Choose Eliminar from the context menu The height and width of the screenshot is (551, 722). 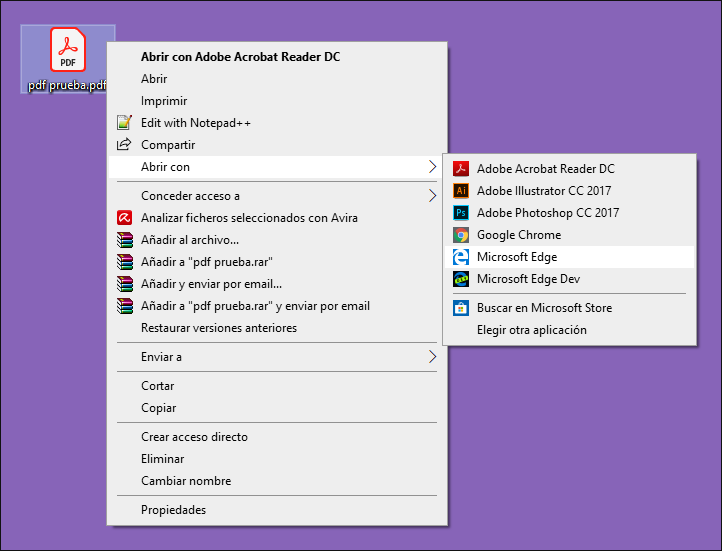[277, 459]
